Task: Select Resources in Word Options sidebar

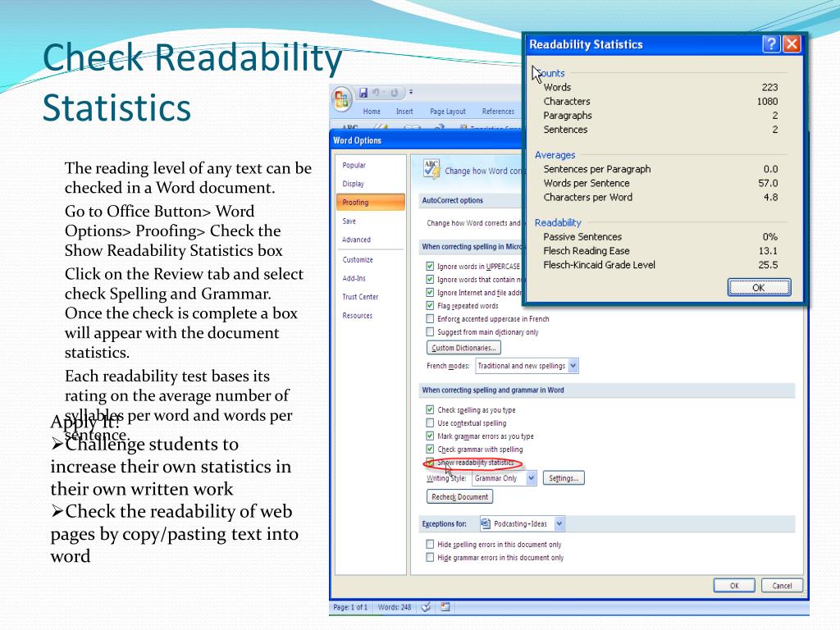Action: pos(370,316)
